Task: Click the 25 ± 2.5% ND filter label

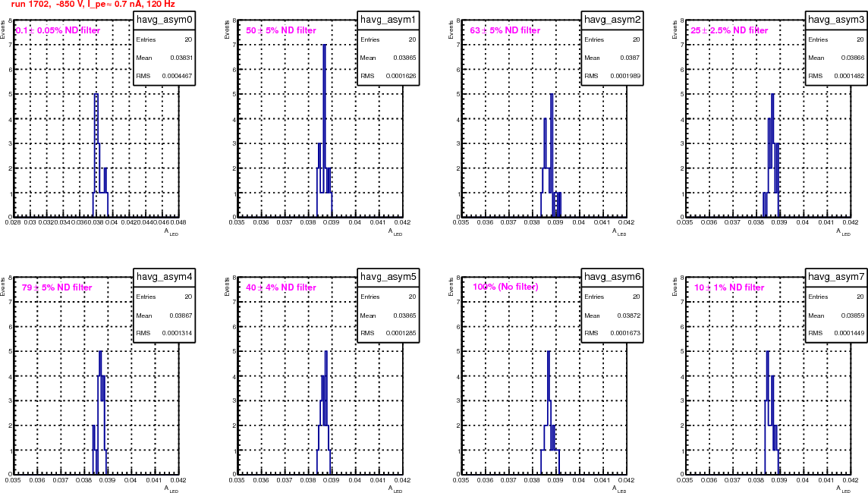Action: click(x=729, y=30)
